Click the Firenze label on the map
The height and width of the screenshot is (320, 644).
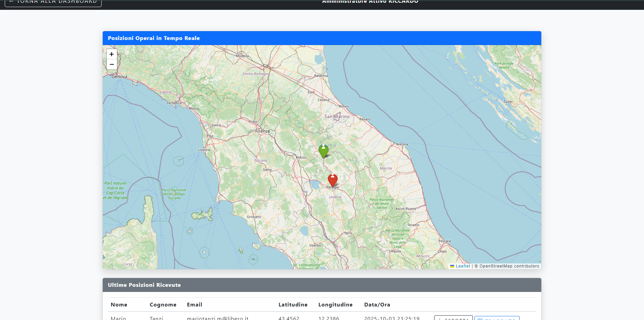263,131
